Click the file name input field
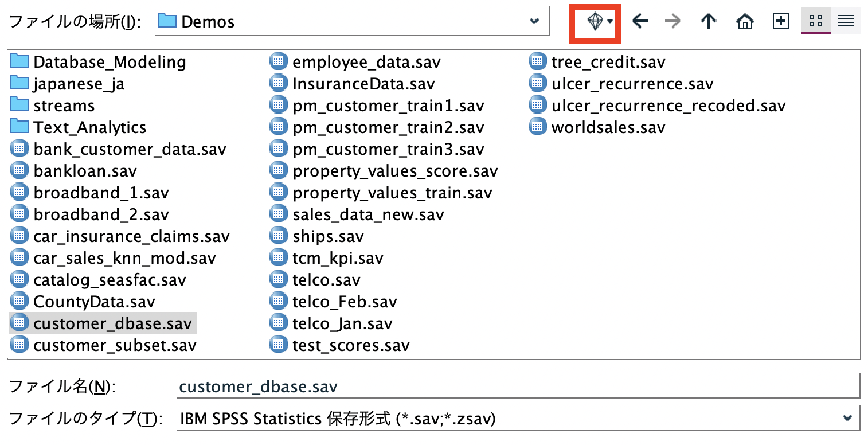This screenshot has width=868, height=445. [518, 386]
